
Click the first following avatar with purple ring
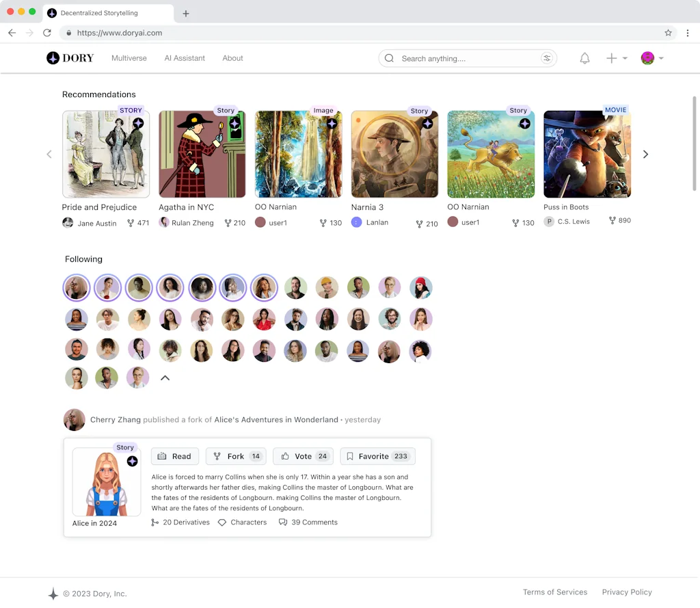(x=77, y=288)
